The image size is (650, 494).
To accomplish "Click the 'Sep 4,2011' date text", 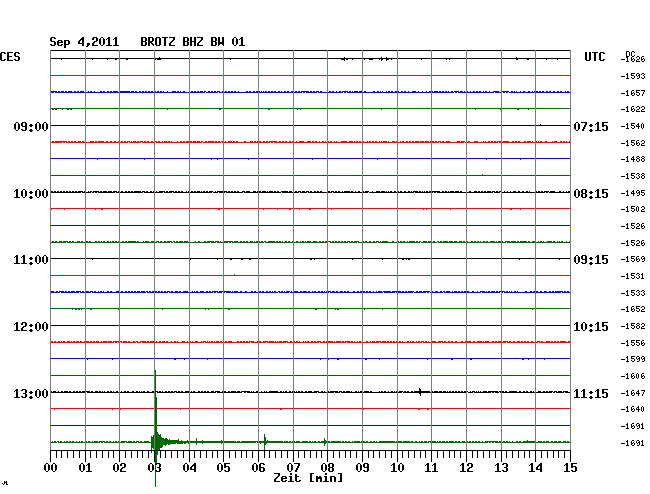I will (x=84, y=42).
